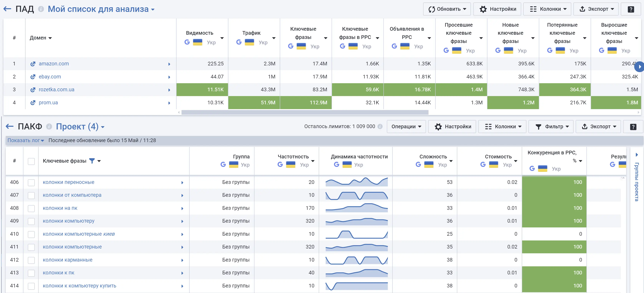Click the info icon next to ПАД
Viewport: 644px width, 293px height.
point(41,9)
